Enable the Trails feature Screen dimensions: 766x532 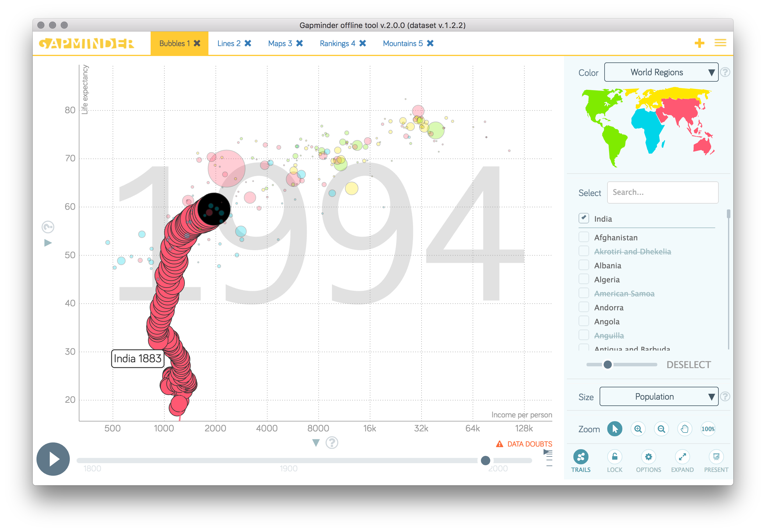pos(581,457)
